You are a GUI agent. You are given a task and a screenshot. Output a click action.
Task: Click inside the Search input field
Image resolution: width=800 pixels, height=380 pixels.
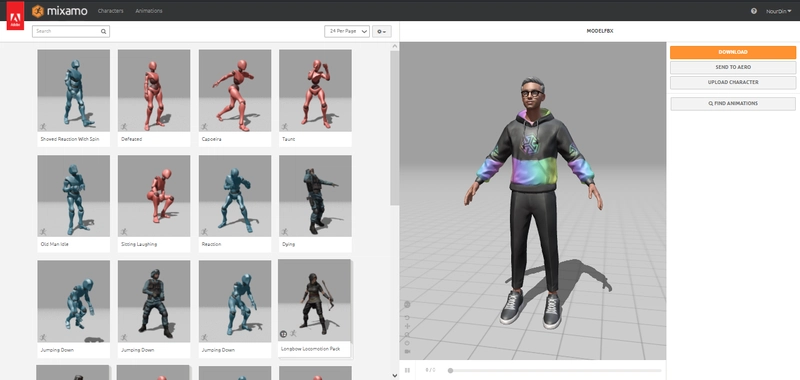[x=66, y=31]
